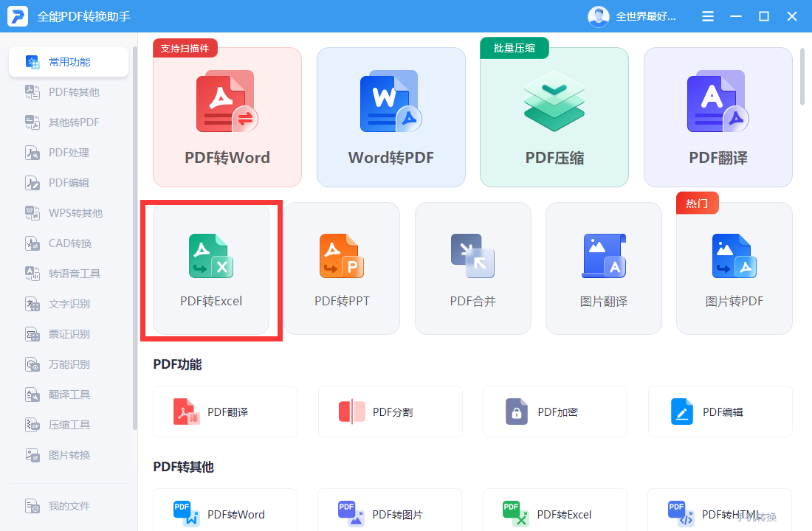Open the hamburger menu in title bar
Image resolution: width=812 pixels, height=531 pixels.
[x=707, y=16]
